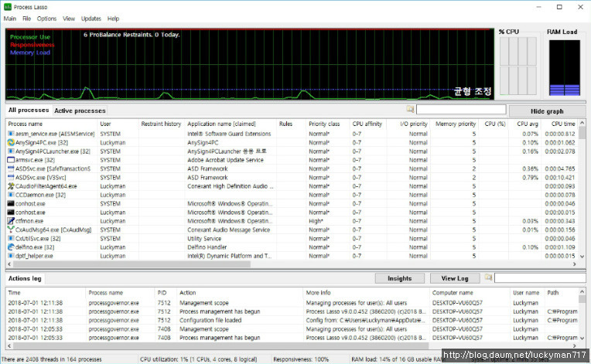Open the File menu
Image resolution: width=591 pixels, height=364 pixels.
point(27,19)
